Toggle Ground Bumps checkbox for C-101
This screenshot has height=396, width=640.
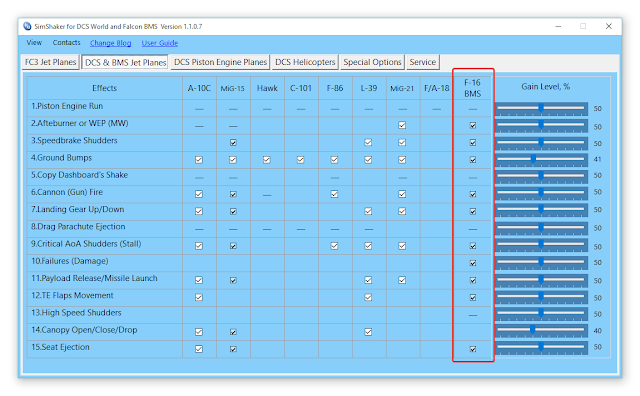pos(300,160)
